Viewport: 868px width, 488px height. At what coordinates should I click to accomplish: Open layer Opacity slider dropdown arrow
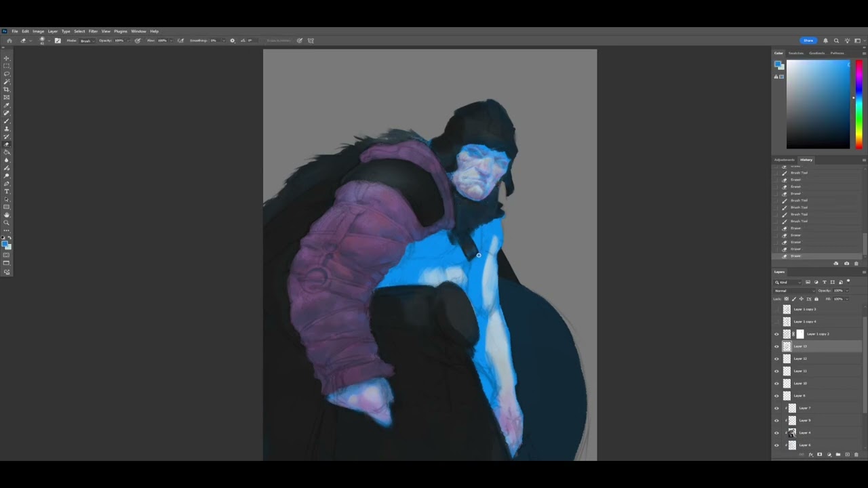[847, 291]
